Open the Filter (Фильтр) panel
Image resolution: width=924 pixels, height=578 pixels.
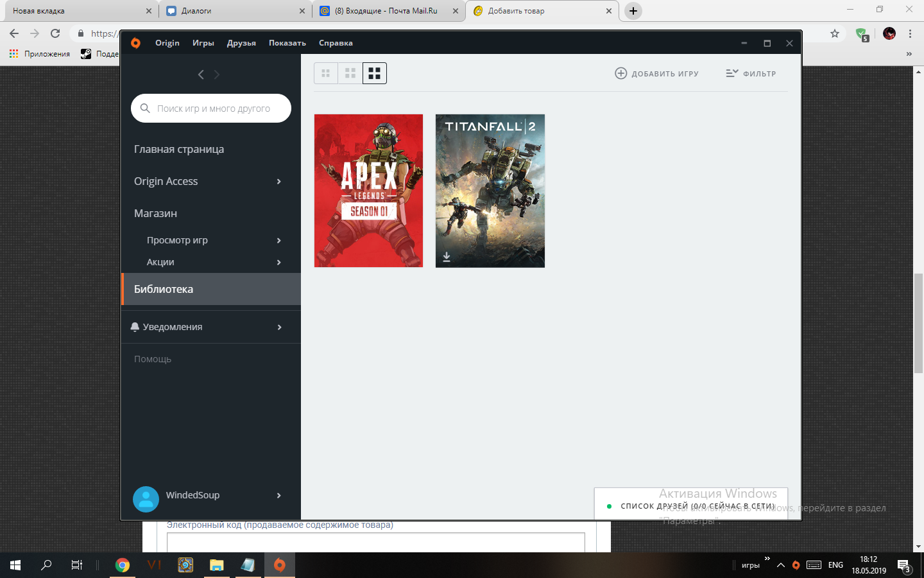click(751, 73)
